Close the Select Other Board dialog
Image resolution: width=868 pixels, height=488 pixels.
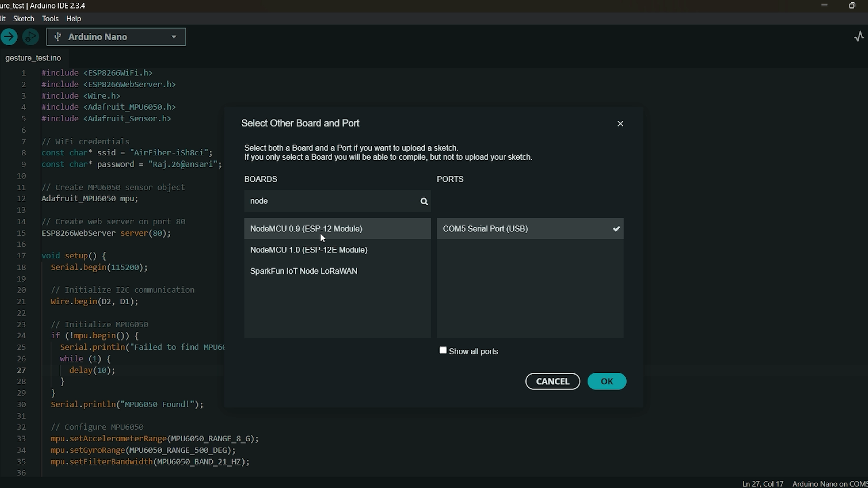click(x=620, y=124)
